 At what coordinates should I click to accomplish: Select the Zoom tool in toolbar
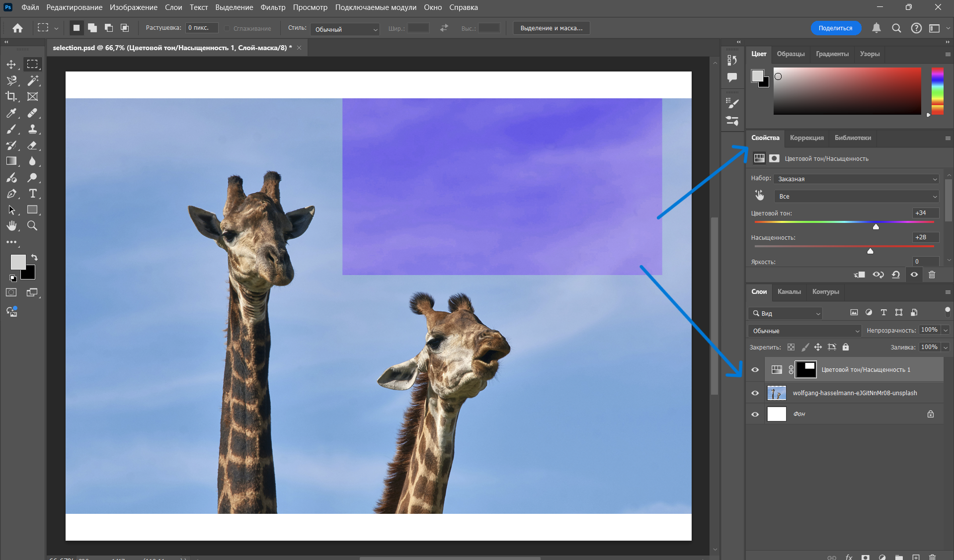32,226
